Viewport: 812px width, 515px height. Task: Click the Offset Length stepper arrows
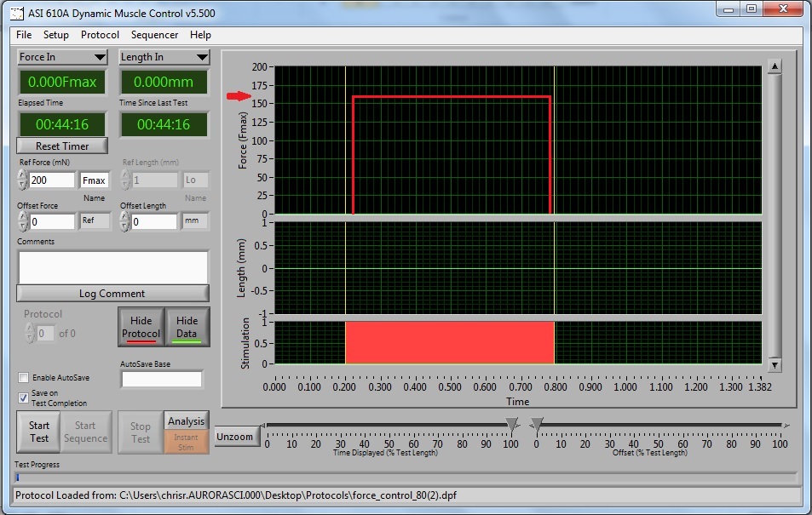pos(124,221)
